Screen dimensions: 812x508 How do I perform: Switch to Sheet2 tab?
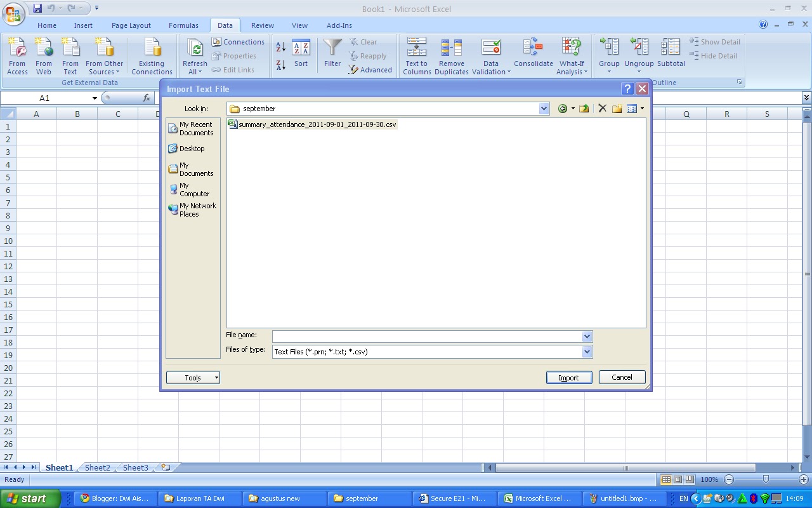pyautogui.click(x=98, y=468)
